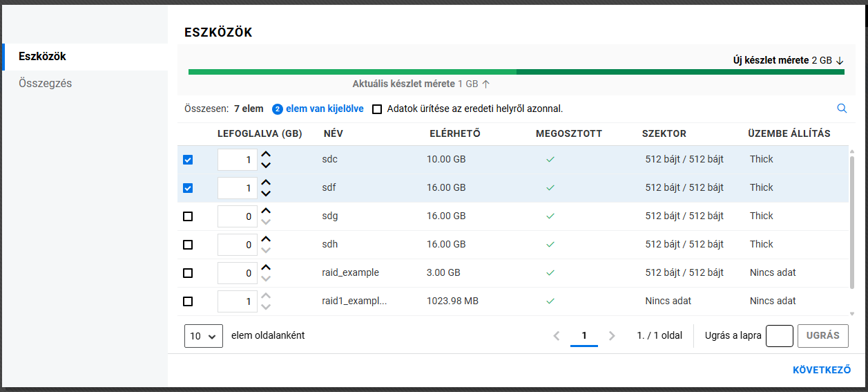Sort by the NÉV column header

(x=334, y=133)
